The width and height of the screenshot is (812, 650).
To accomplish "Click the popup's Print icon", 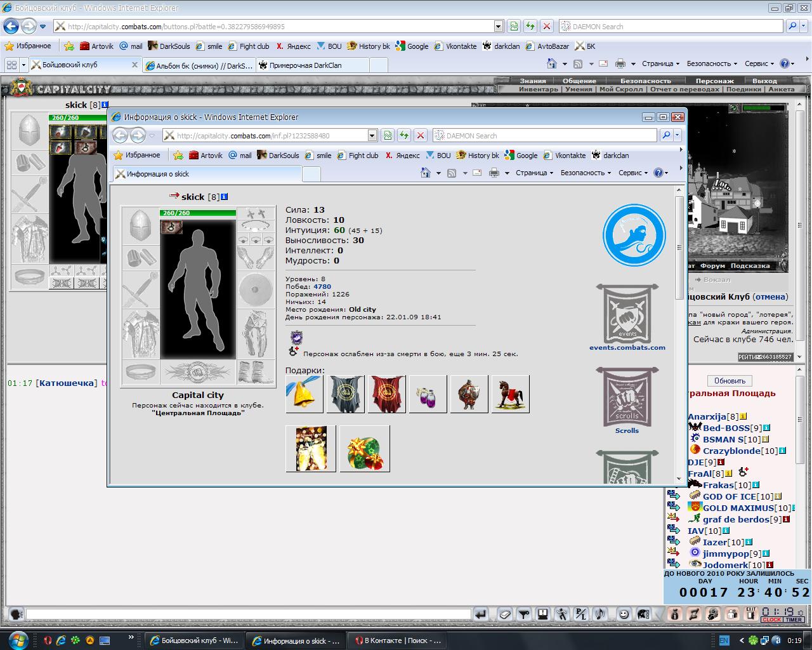I will tap(494, 173).
